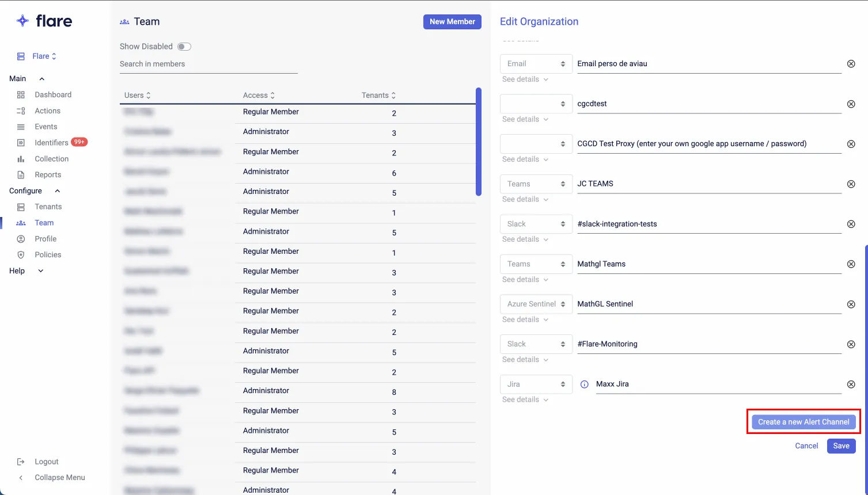Click the Events list icon

[21, 127]
